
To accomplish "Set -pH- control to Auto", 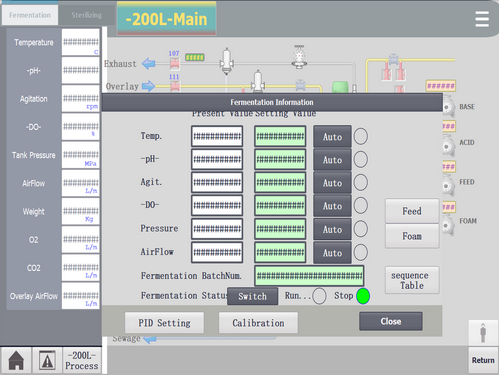I will 332,160.
